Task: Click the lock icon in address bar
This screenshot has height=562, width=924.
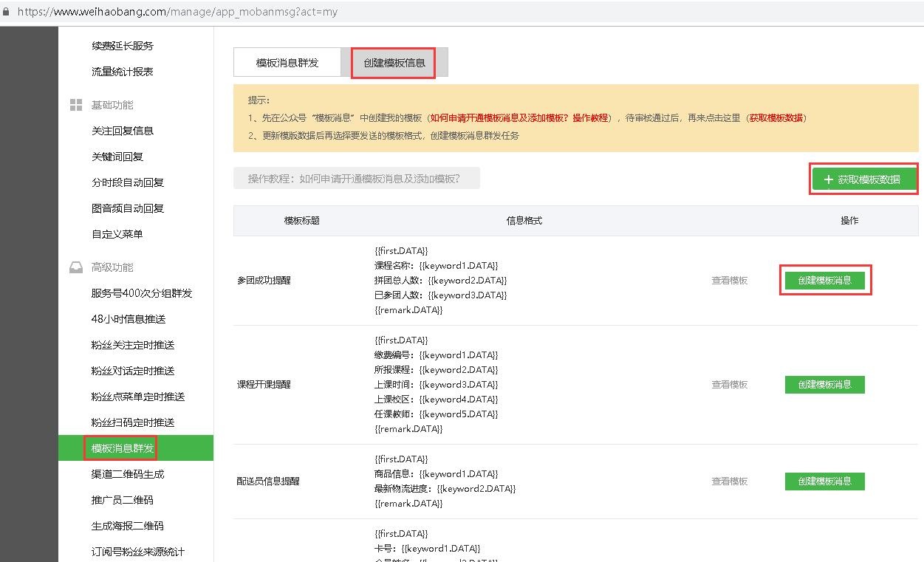Action: tap(7, 12)
